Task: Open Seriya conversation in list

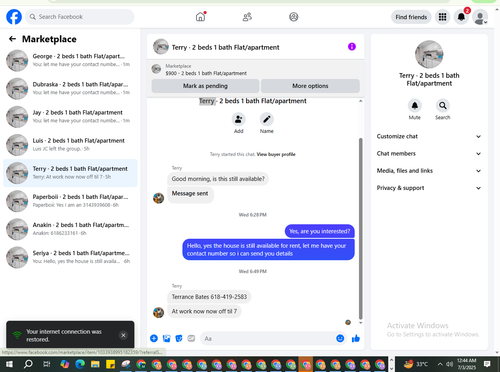Action: click(70, 257)
